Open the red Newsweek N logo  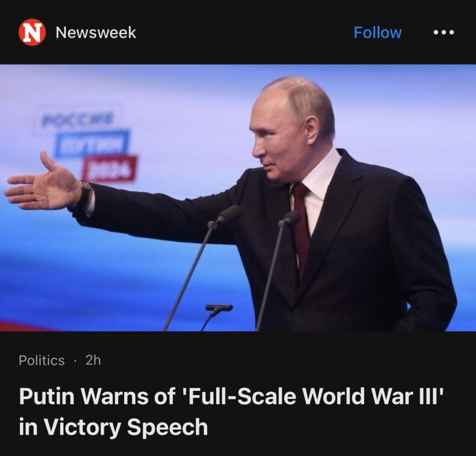(x=32, y=32)
